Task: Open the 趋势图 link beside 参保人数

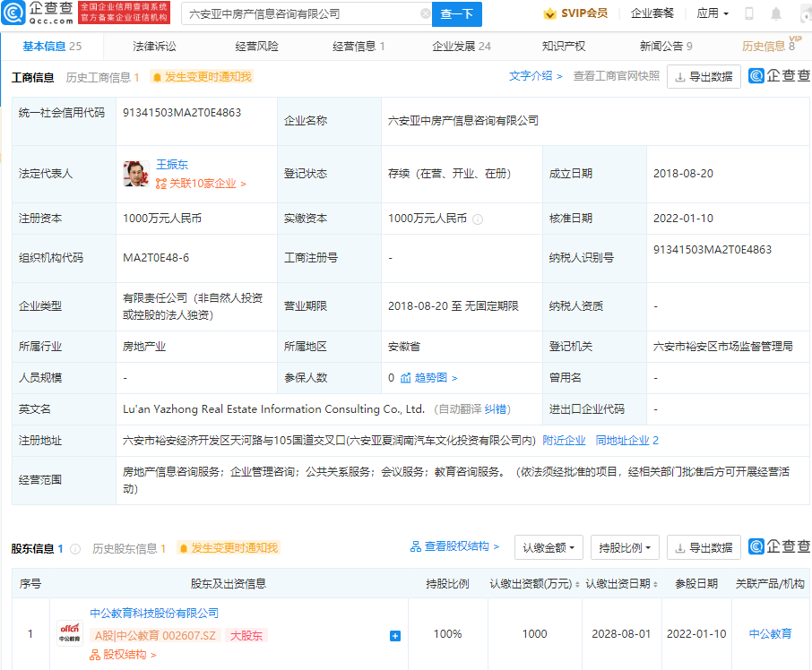Action: coord(428,378)
